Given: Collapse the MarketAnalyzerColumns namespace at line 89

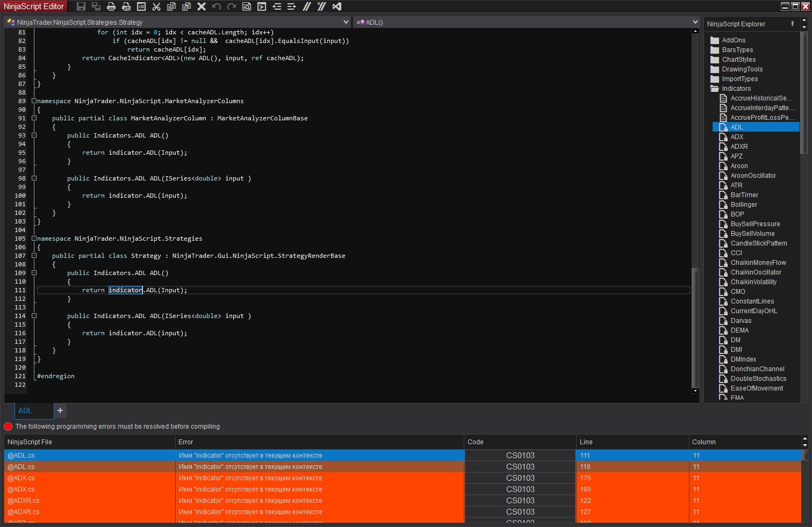Looking at the screenshot, I should pos(34,101).
